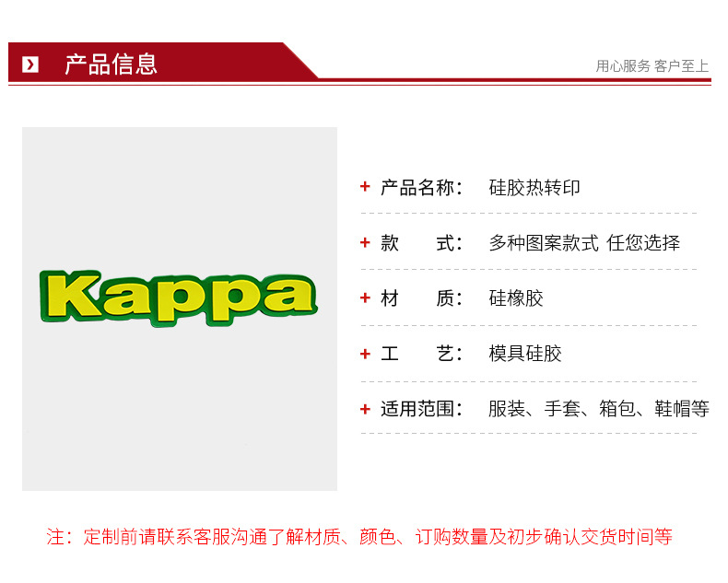This screenshot has width=728, height=583.
Task: Select the 适用范围 label
Action: click(421, 409)
